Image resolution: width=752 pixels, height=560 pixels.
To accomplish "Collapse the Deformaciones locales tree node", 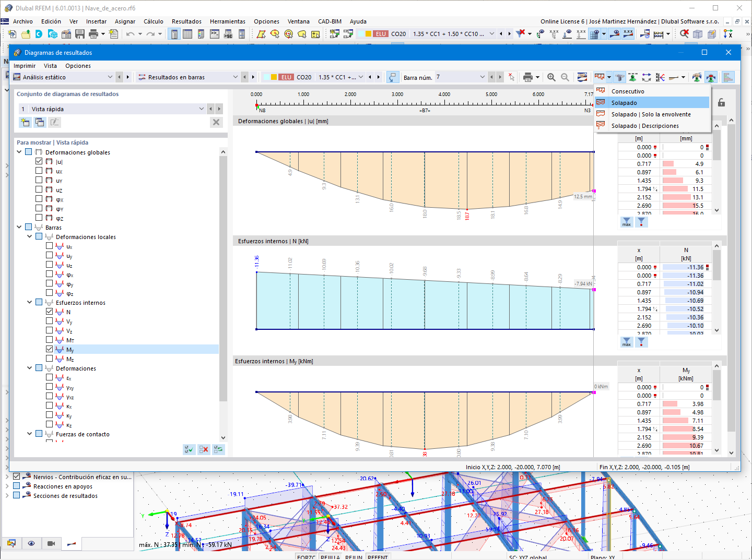I will click(30, 236).
